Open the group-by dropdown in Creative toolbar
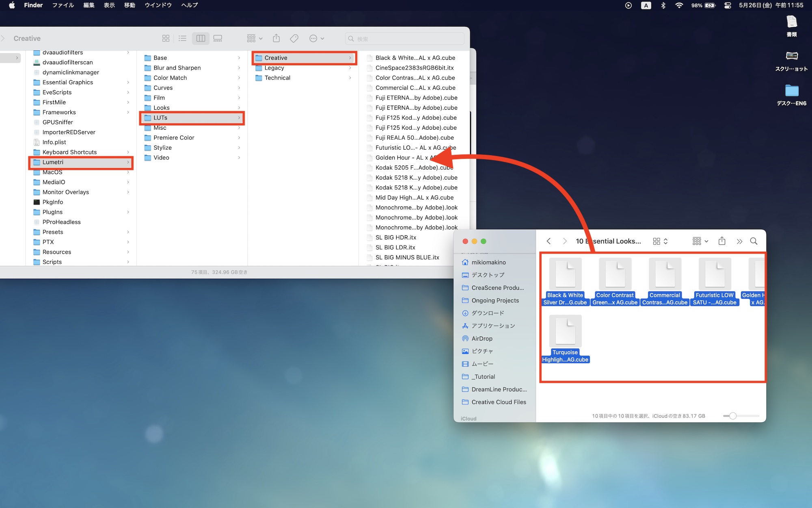 coord(255,38)
